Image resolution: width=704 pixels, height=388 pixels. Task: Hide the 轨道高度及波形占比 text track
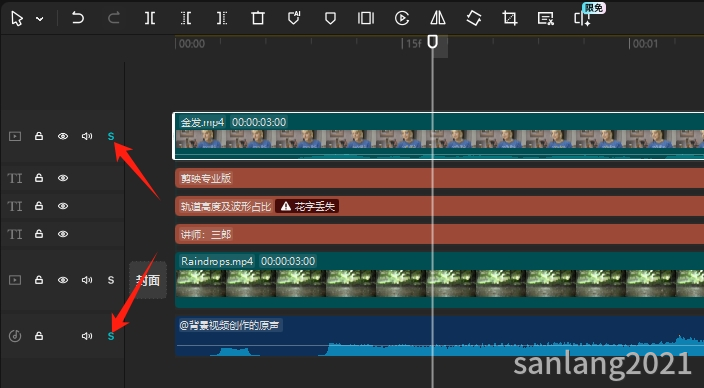point(63,206)
